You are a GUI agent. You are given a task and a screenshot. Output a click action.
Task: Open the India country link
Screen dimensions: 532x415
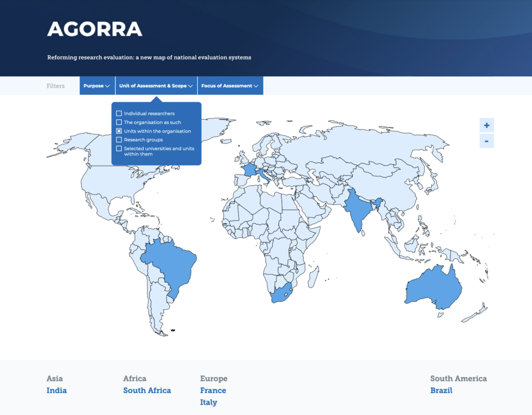(57, 391)
